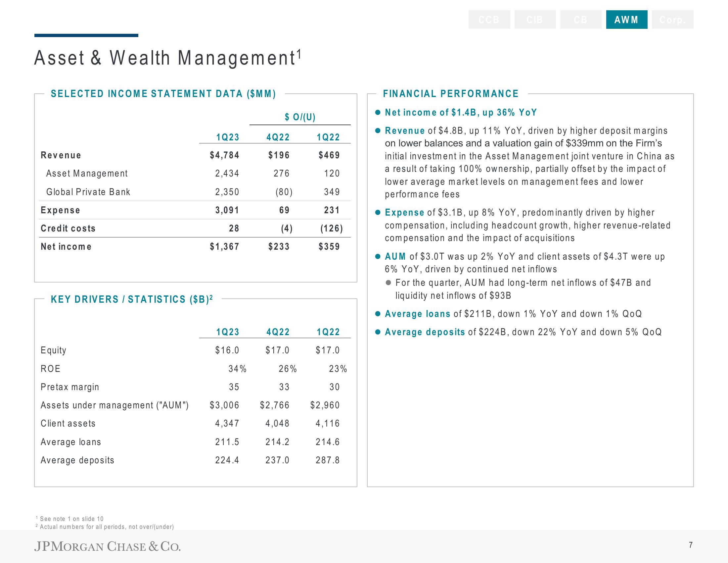728x563 pixels.
Task: Open the CB section tab
Action: click(x=581, y=20)
